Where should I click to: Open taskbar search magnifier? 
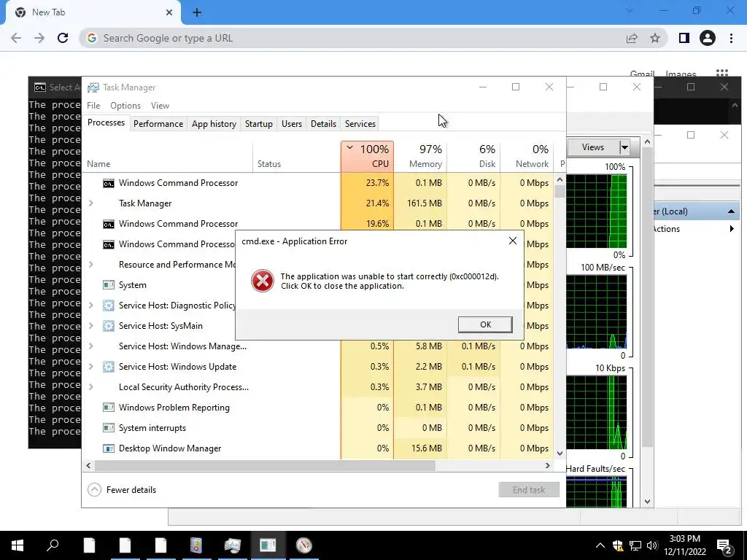(x=53, y=545)
